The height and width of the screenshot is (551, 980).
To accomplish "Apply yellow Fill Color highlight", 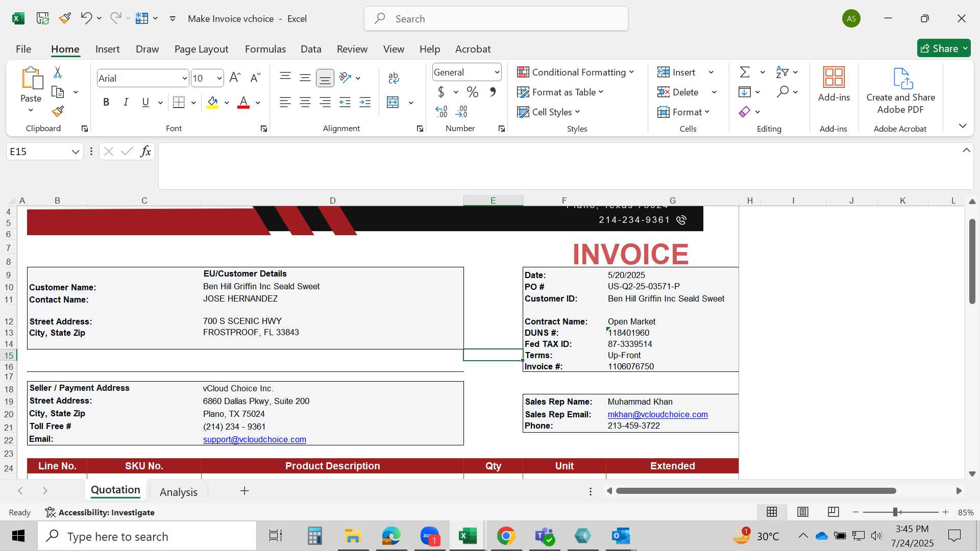I will pos(212,103).
